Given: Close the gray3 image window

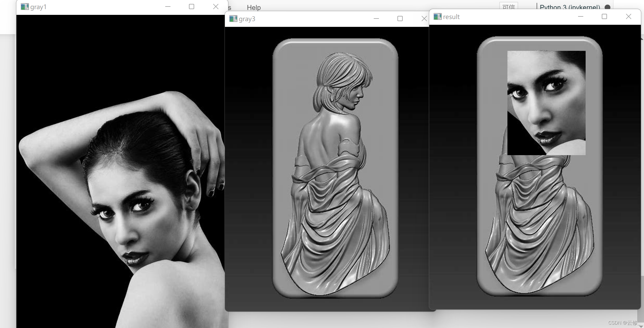Looking at the screenshot, I should click(424, 19).
